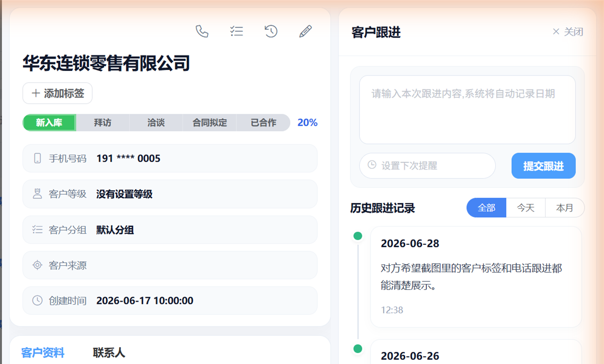
Task: Click the 历史跟进记录 heading
Action: tap(383, 208)
